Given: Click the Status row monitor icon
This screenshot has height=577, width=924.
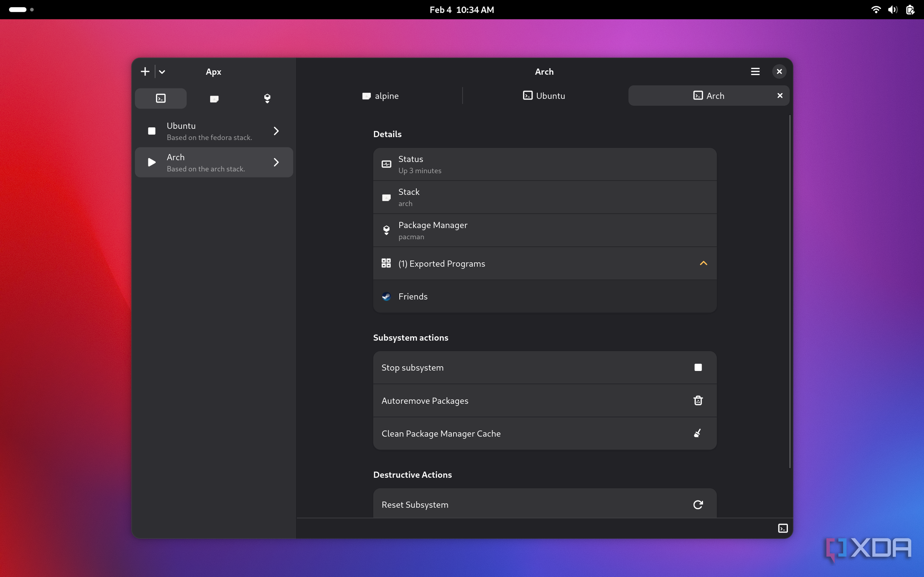Looking at the screenshot, I should (386, 164).
